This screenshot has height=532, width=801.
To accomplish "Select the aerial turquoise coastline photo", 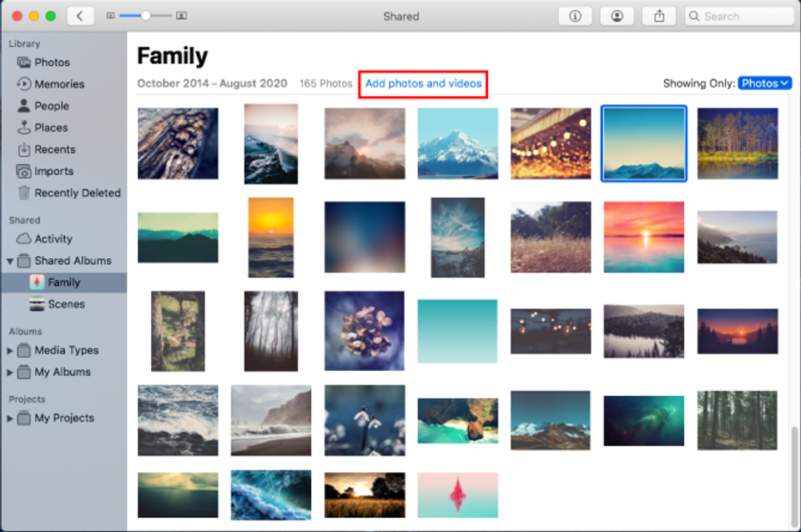I will (458, 421).
